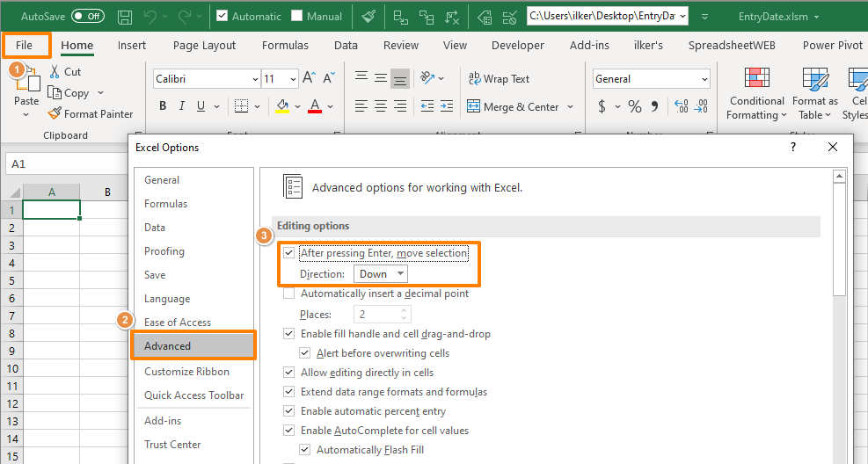The width and height of the screenshot is (868, 464).
Task: Click the Borders icon
Action: (241, 105)
